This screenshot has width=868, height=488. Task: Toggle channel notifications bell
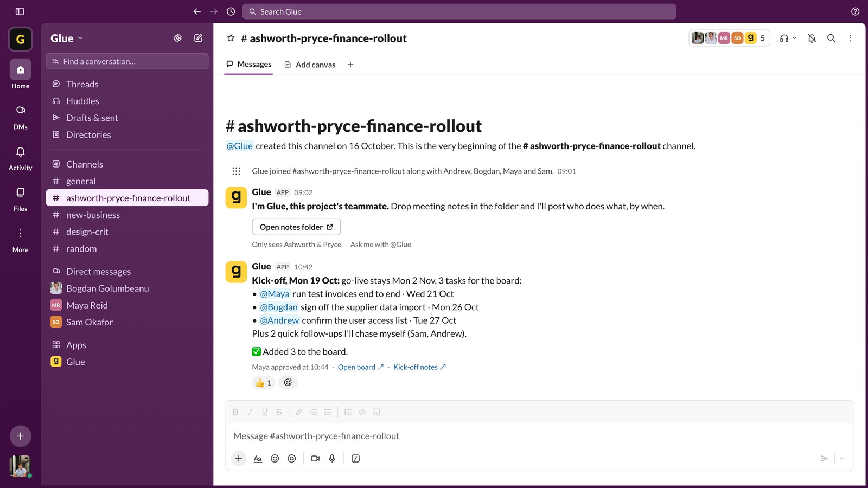[x=812, y=38]
